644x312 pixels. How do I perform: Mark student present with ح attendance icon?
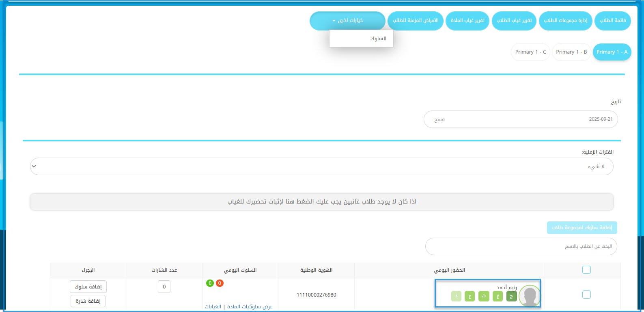coord(511,297)
